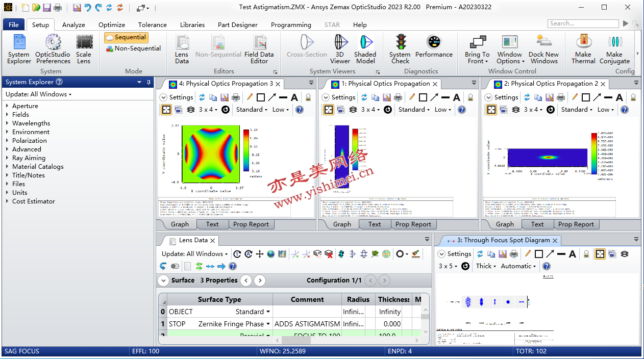Go to previous surface in Lens Data

click(x=246, y=280)
